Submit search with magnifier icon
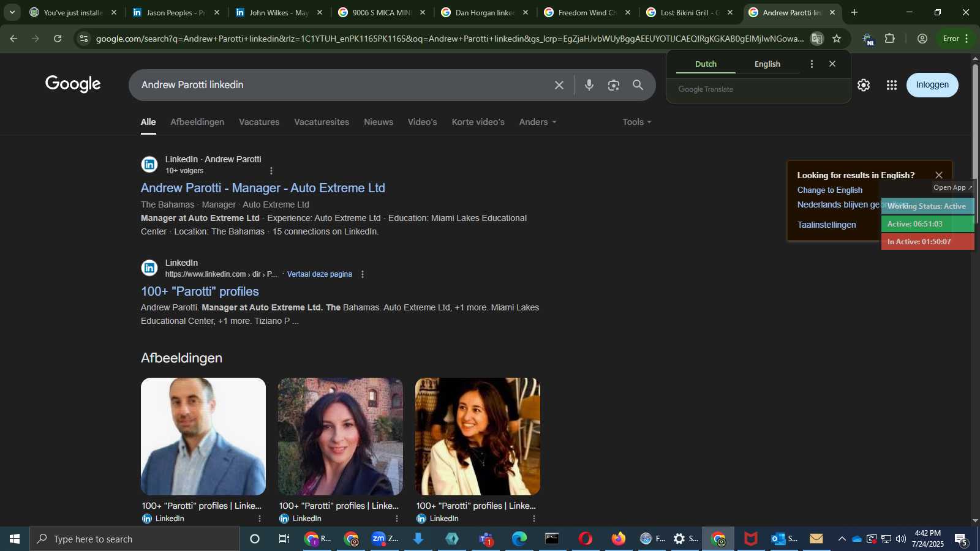The width and height of the screenshot is (980, 551). click(638, 85)
